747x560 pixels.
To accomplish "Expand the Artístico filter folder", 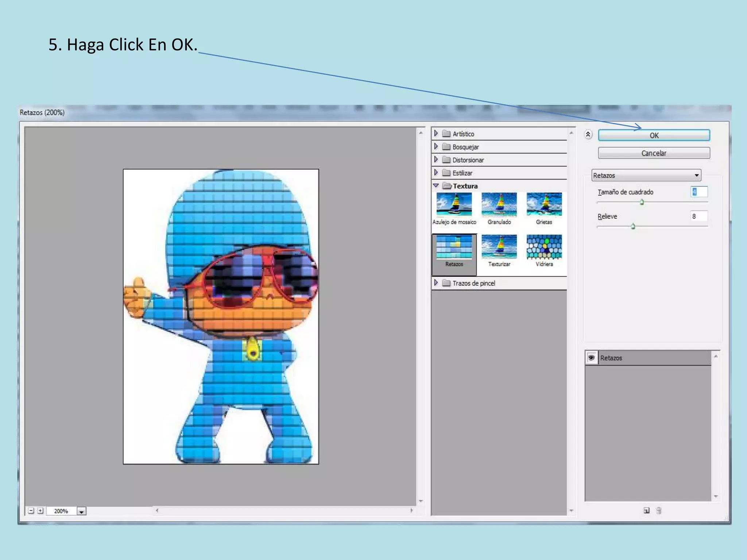I will (436, 133).
